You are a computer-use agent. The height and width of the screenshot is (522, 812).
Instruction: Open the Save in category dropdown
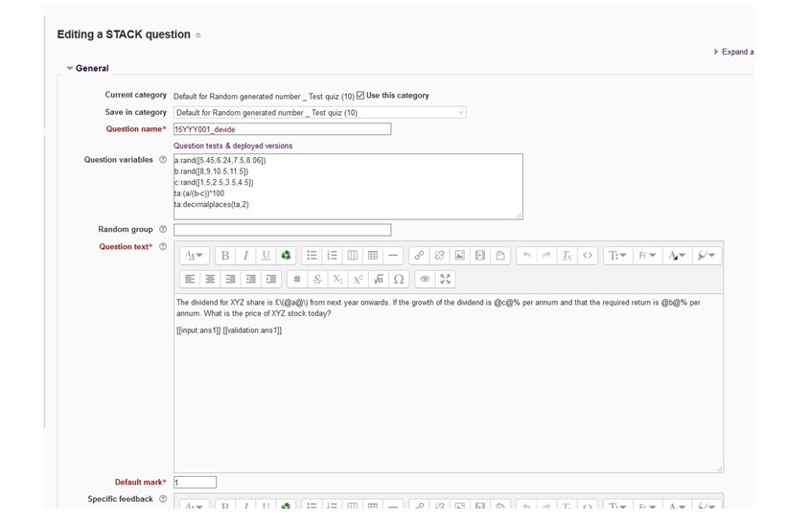click(319, 113)
